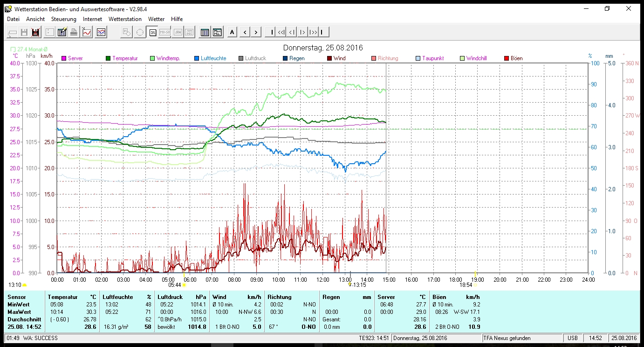
Task: Click the MaxWert row label
Action: [19, 312]
